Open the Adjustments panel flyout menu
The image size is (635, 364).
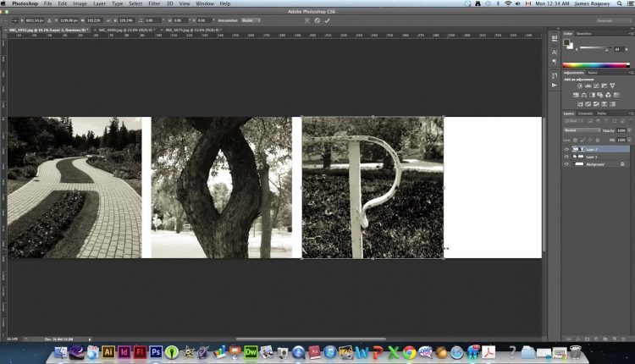[631, 73]
